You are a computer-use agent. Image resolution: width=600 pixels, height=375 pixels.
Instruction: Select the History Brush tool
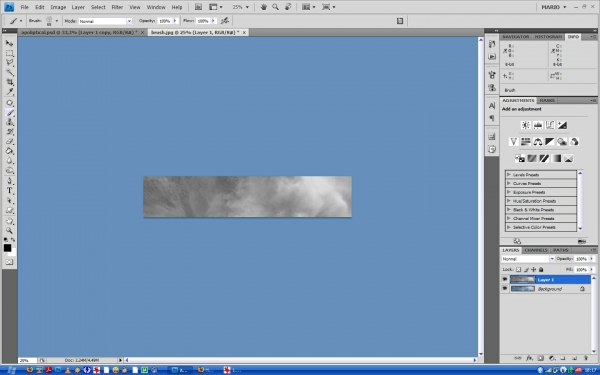(x=9, y=132)
